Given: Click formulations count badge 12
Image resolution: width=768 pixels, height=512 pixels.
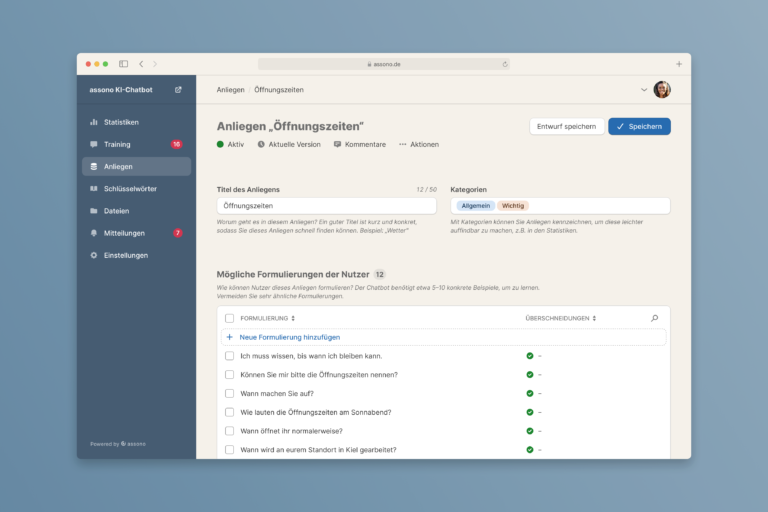Looking at the screenshot, I should point(380,274).
